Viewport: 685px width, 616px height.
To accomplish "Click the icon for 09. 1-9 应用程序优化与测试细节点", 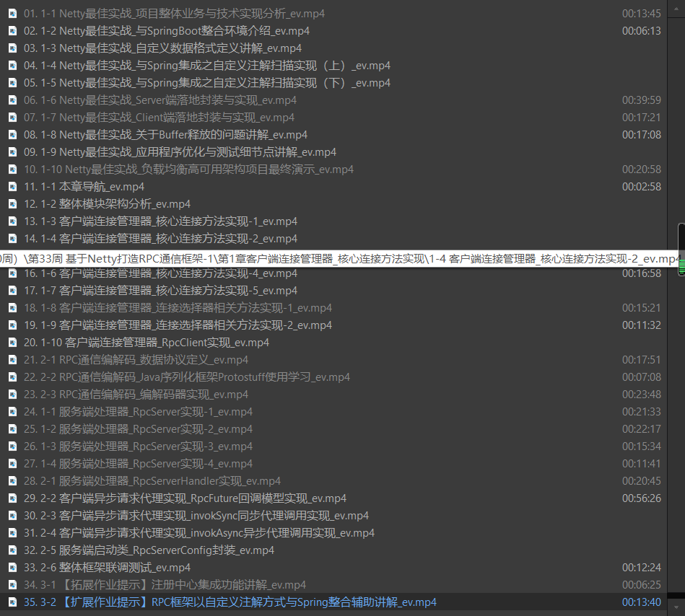I will [13, 152].
